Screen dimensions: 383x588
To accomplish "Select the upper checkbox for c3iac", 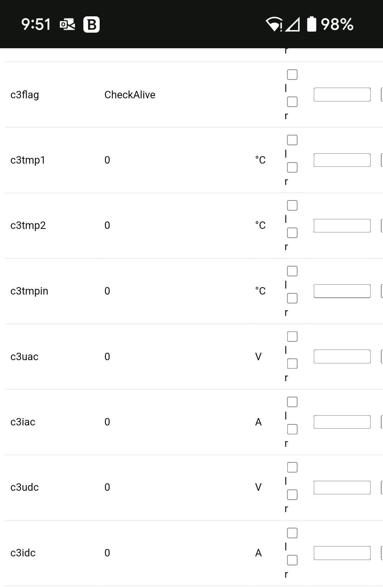I will 292,402.
